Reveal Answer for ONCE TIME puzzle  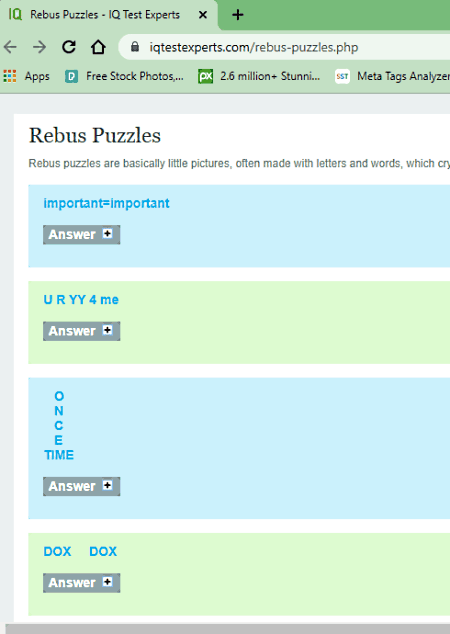pos(82,486)
